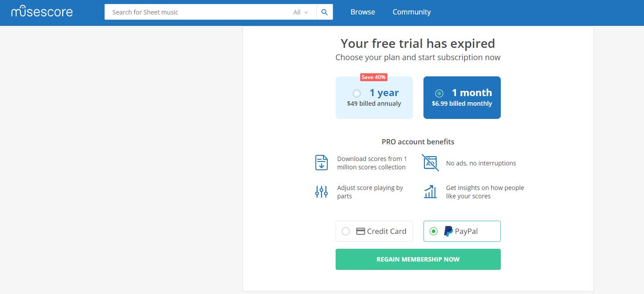Choose the PayPal radio button
The image size is (644, 294).
[x=434, y=231]
